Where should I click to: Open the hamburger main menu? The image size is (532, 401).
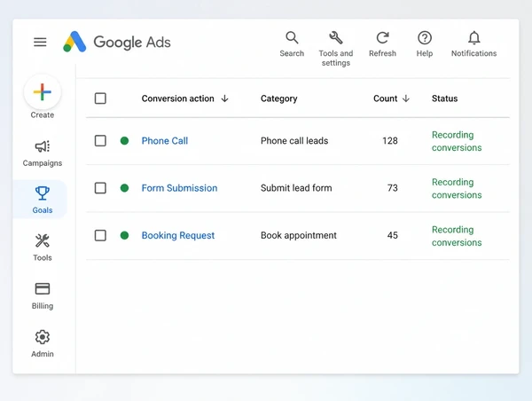click(40, 42)
